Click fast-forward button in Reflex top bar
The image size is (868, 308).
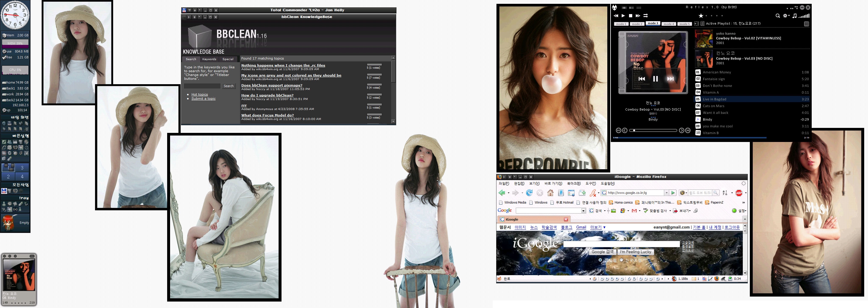click(638, 16)
